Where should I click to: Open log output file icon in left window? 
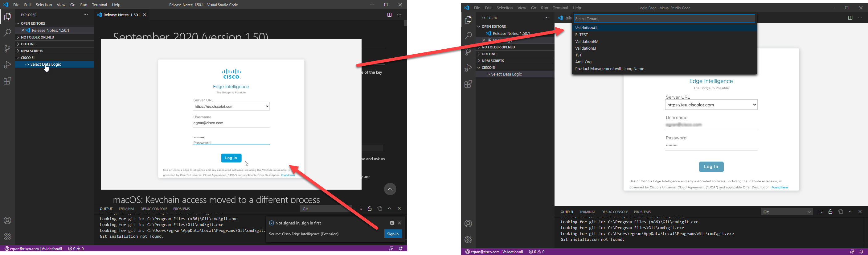click(380, 209)
